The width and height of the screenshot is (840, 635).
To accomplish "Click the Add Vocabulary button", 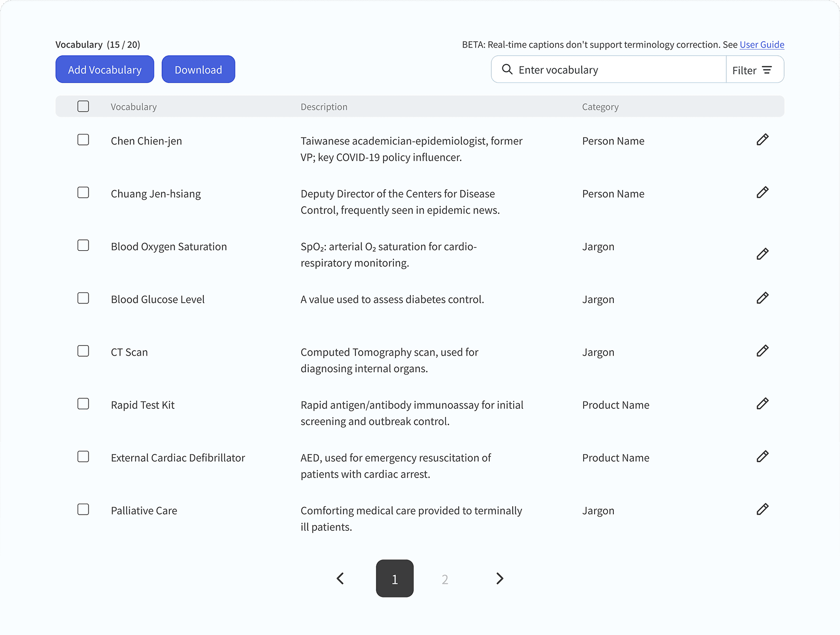I will (105, 70).
